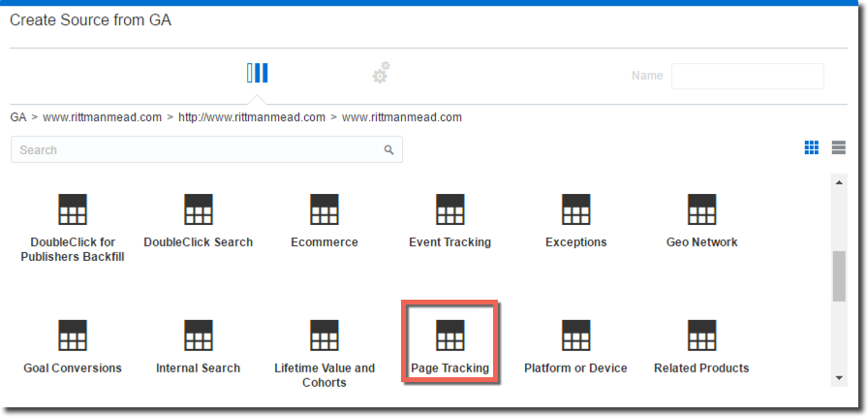Click the Ecommerce label
Viewport: 868px width, 417px height.
point(325,242)
